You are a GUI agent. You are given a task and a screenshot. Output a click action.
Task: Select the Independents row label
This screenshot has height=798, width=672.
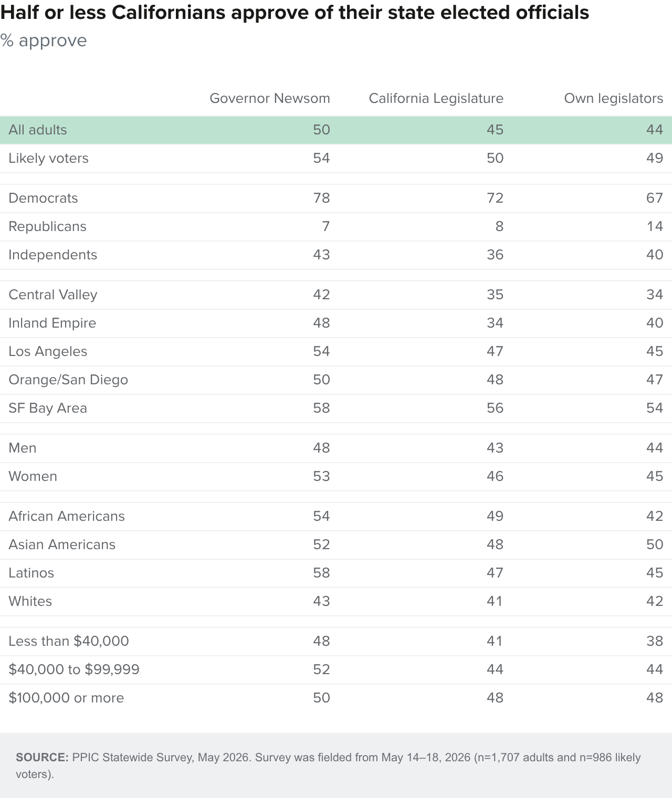52,255
